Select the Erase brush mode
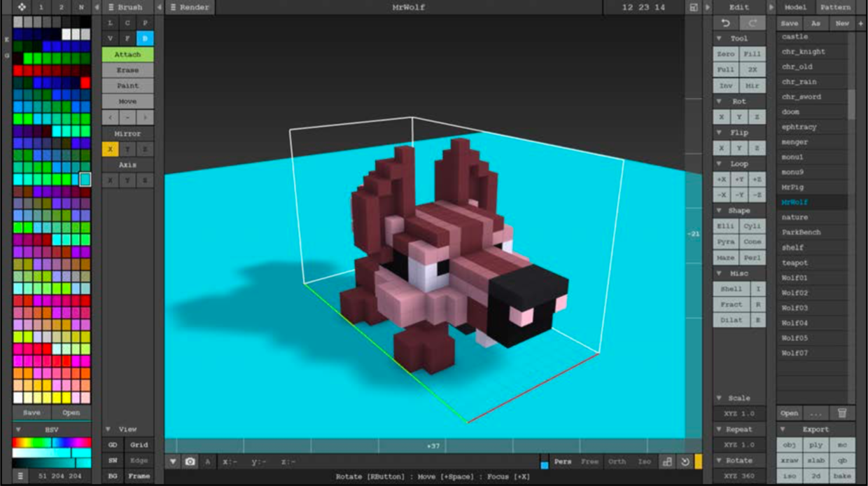This screenshot has width=868, height=486. pos(127,70)
